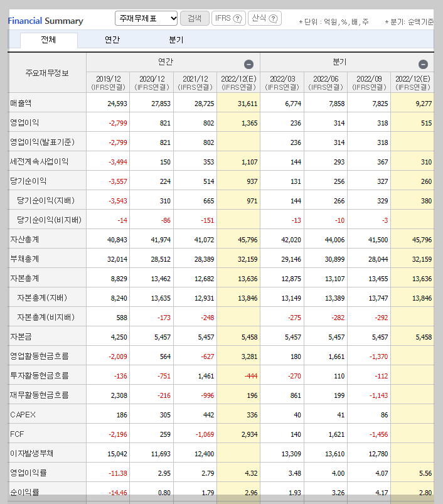Select the 투자활동현금흐름 row label

[x=39, y=375]
